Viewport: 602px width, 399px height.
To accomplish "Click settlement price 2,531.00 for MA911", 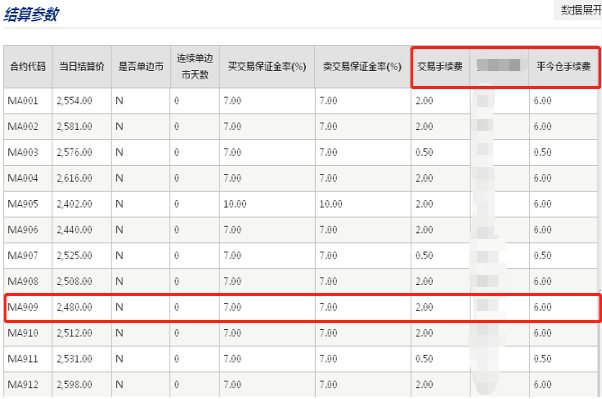I will [74, 359].
